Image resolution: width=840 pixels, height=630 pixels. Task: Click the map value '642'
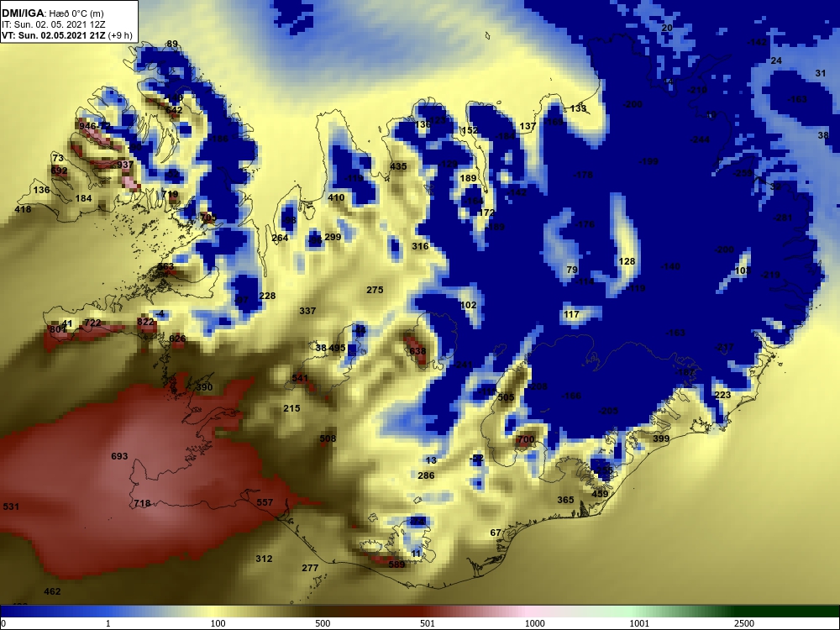click(174, 110)
